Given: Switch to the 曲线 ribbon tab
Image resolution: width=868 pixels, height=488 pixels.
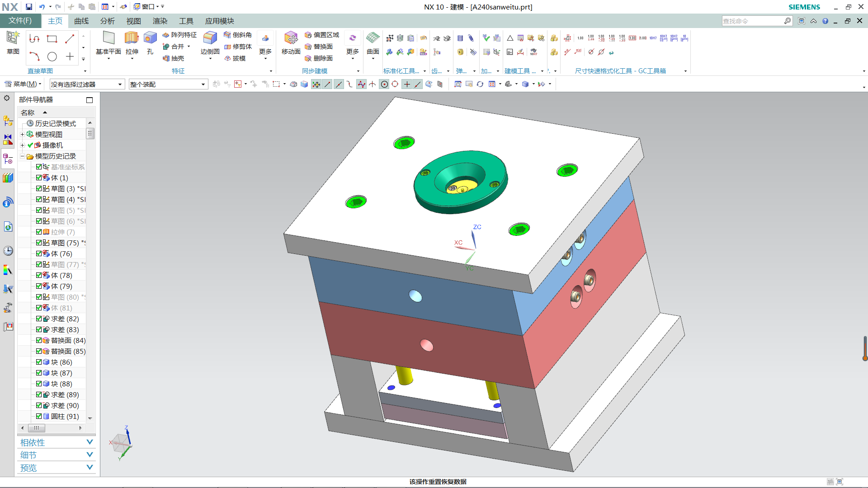Looking at the screenshot, I should click(81, 21).
